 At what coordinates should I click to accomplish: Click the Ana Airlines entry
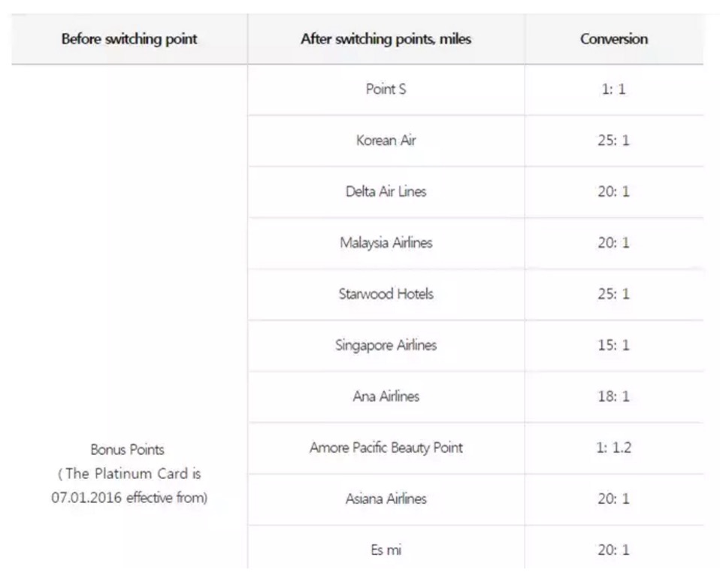[x=386, y=396]
